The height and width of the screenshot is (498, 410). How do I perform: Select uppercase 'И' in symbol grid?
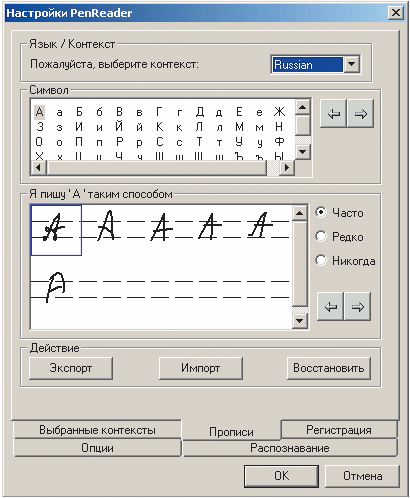(79, 127)
